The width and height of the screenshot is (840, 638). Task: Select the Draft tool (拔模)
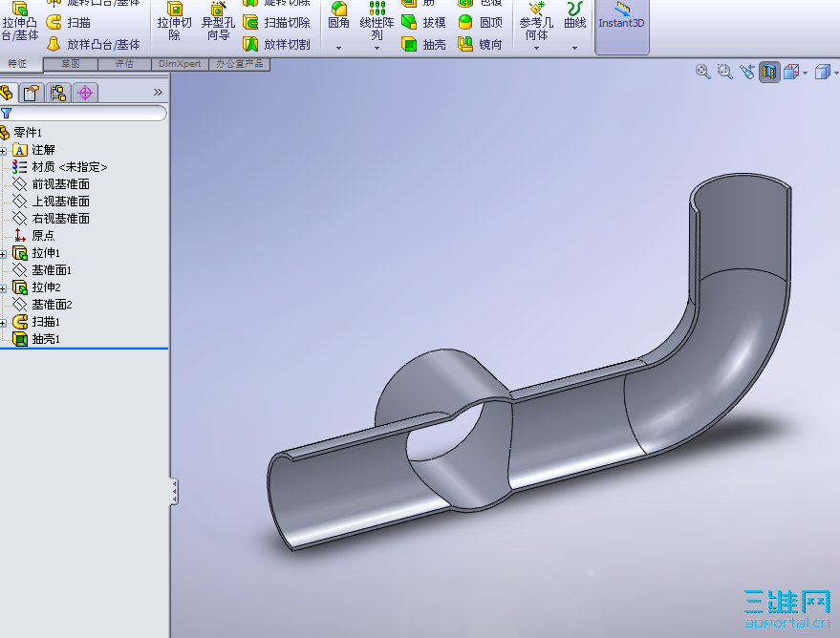point(423,23)
